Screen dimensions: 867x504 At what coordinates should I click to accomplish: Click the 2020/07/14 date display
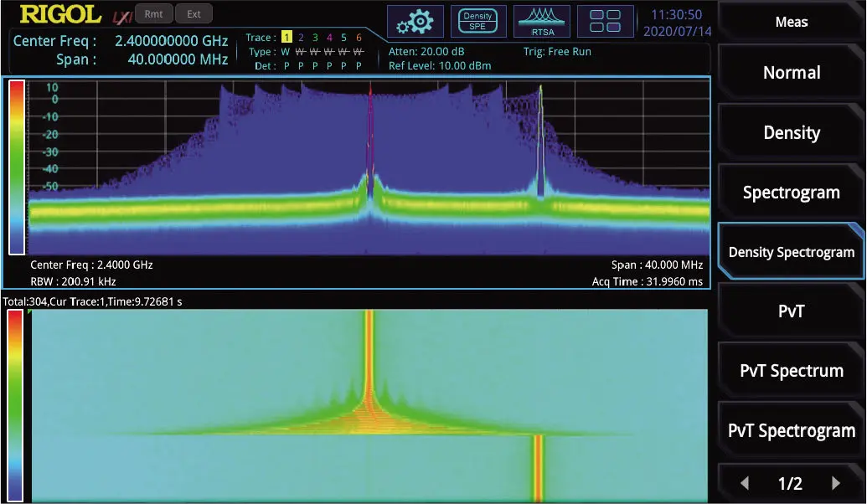click(677, 31)
